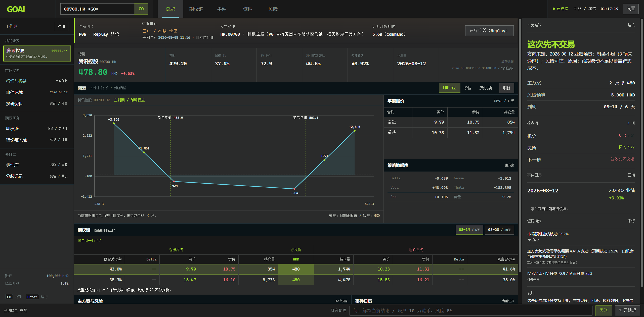Open 分歧记录 in sidebar
The width and height of the screenshot is (644, 317).
pyautogui.click(x=37, y=176)
